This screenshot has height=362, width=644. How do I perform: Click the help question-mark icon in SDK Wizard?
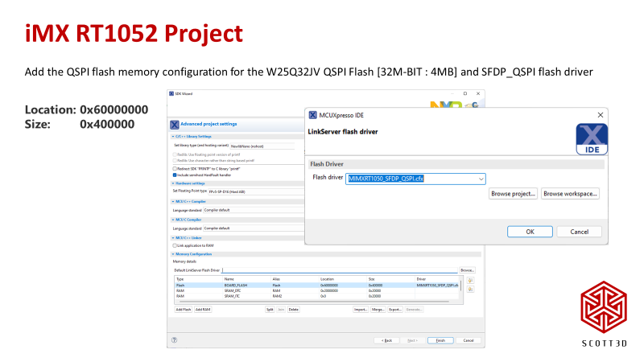(174, 339)
